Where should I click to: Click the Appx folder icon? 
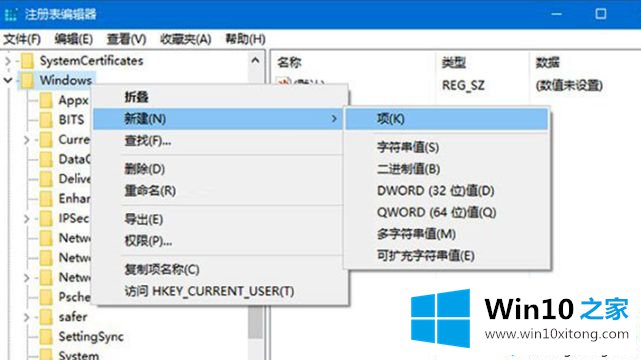coord(46,100)
